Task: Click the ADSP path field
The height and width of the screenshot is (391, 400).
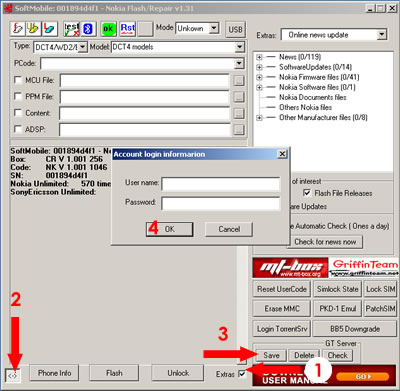Action: click(x=145, y=129)
